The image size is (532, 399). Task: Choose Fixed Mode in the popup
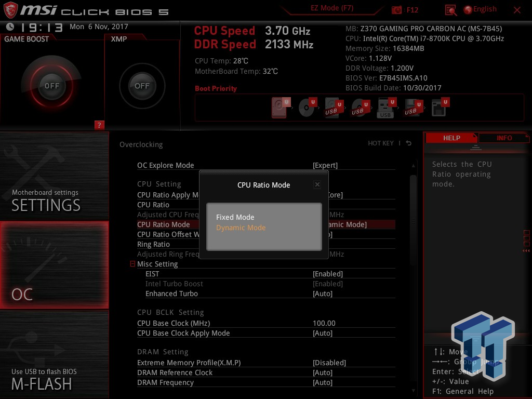click(235, 217)
